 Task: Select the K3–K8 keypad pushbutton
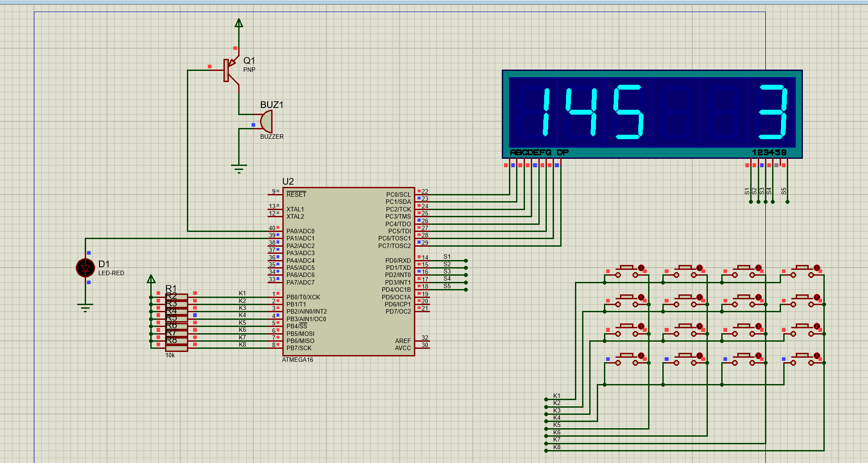point(802,330)
